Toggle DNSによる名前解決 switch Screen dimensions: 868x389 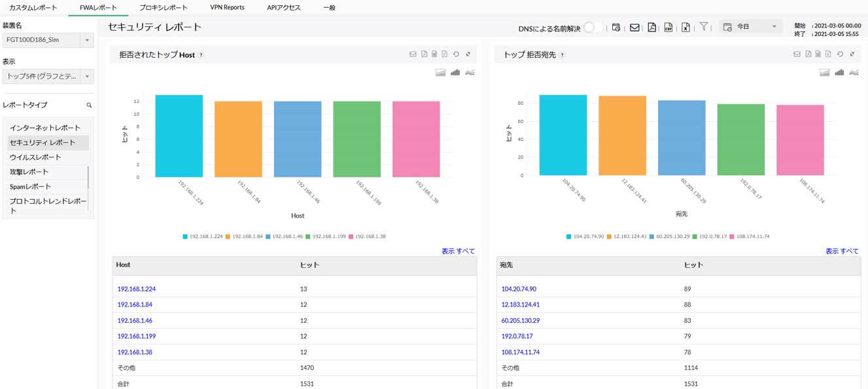coord(593,28)
